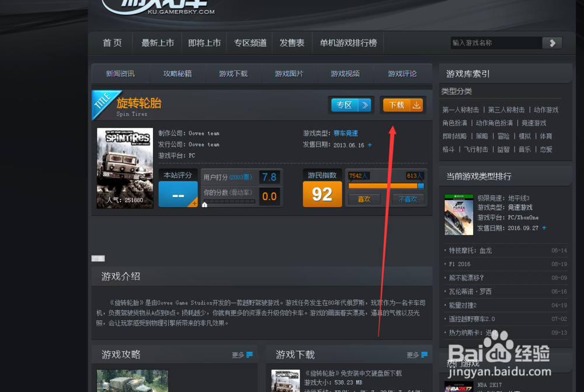Select the 格斗 category
This screenshot has height=392, width=584.
(449, 149)
